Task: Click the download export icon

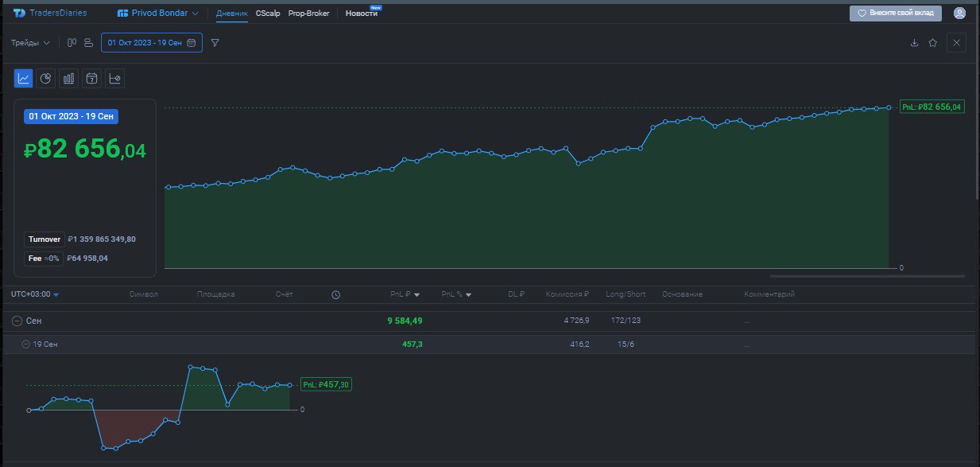Action: (x=914, y=43)
